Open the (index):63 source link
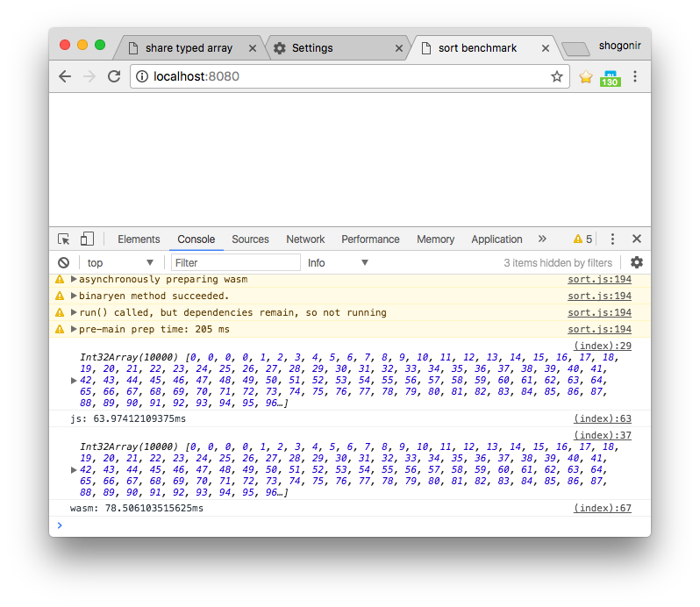Image resolution: width=700 pixels, height=607 pixels. coord(603,418)
